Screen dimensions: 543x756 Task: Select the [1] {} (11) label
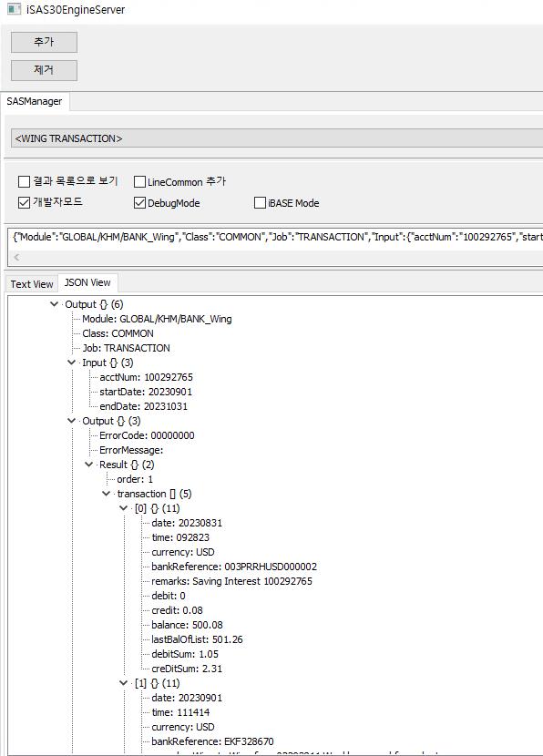(158, 683)
